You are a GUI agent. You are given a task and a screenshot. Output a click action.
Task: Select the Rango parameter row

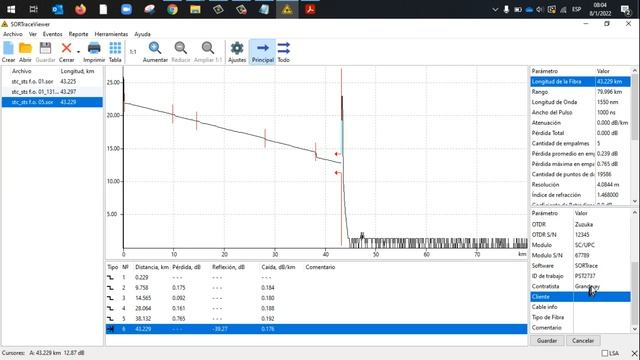coord(580,92)
